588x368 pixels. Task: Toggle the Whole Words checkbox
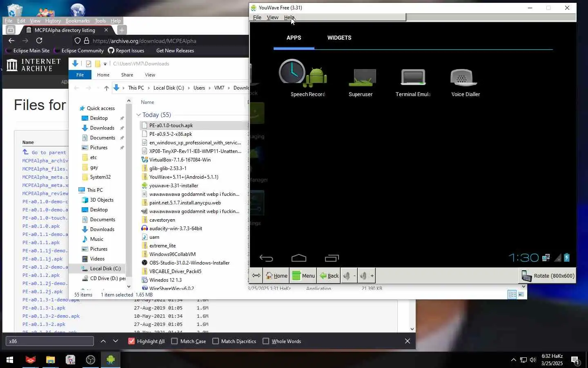coord(266,341)
